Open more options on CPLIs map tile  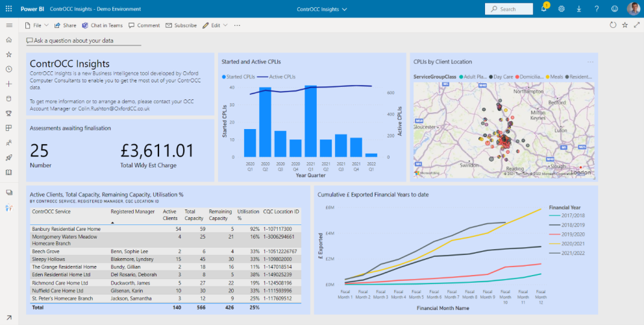click(x=591, y=62)
